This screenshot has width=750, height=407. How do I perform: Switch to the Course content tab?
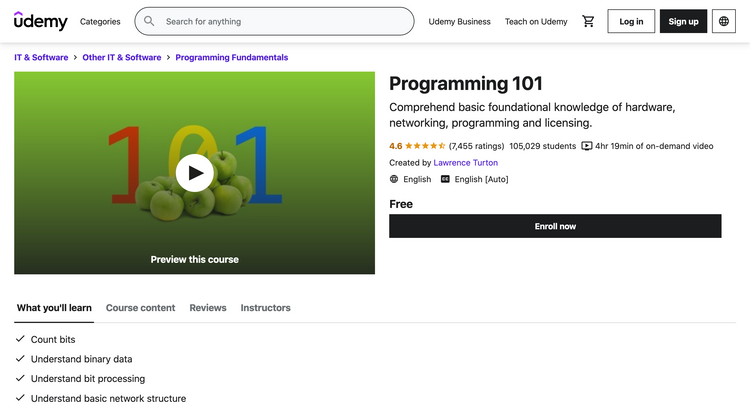point(140,308)
